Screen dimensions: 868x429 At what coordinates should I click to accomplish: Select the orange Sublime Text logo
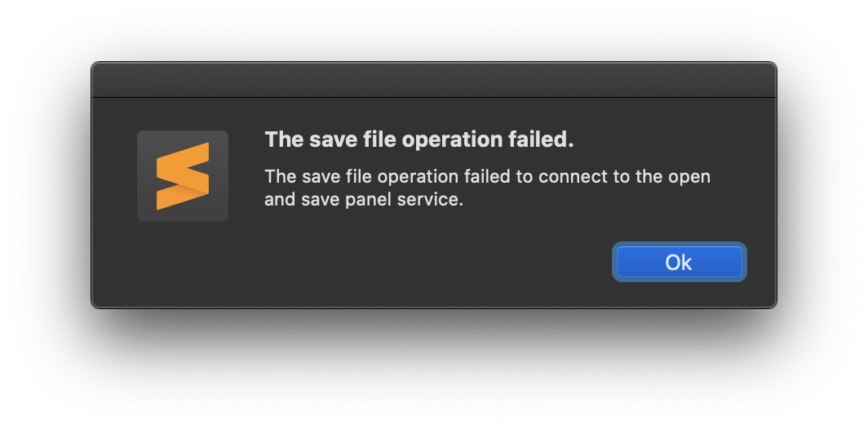coord(183,176)
